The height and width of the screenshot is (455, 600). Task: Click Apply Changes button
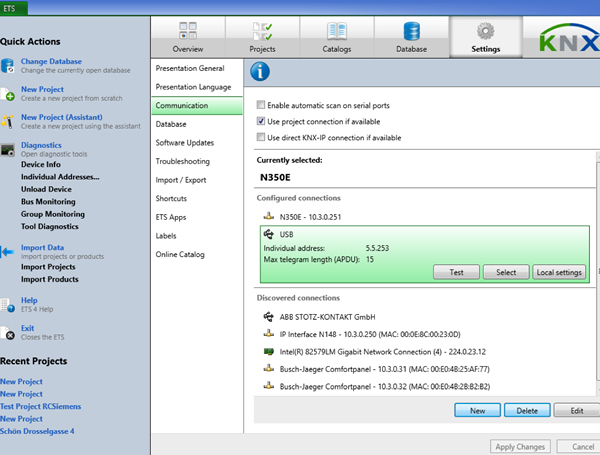[520, 447]
